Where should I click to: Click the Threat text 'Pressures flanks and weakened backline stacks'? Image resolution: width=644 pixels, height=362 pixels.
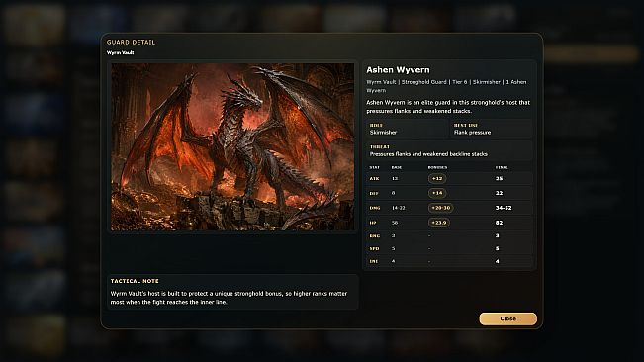[x=428, y=154]
